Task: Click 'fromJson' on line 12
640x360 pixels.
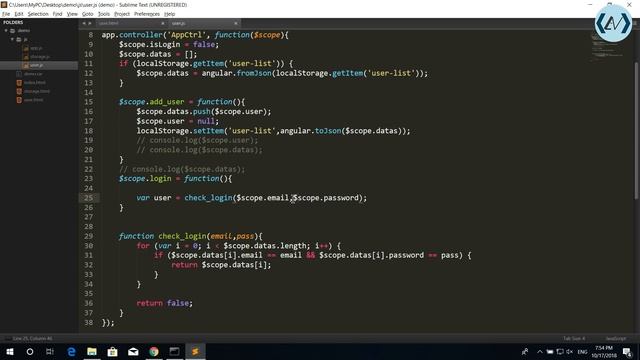Action: point(254,73)
